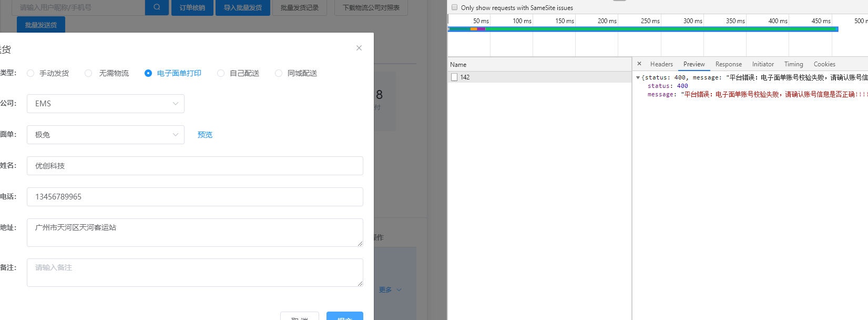
Task: Click the phone field 13456789965
Action: coord(195,197)
